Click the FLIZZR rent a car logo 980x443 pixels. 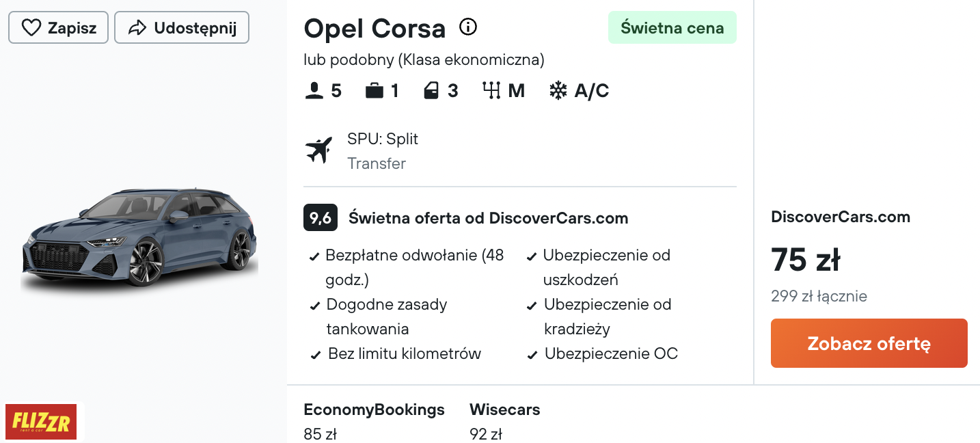pyautogui.click(x=41, y=422)
